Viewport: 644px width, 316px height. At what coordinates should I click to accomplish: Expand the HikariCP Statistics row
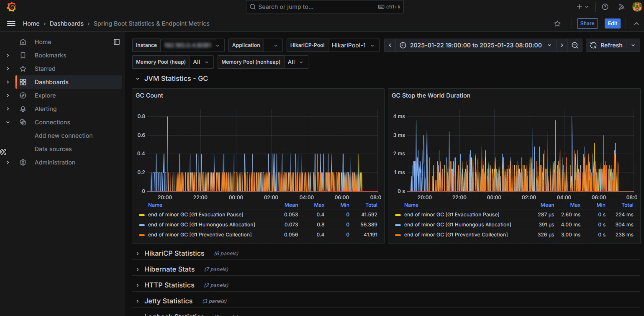[x=174, y=253]
